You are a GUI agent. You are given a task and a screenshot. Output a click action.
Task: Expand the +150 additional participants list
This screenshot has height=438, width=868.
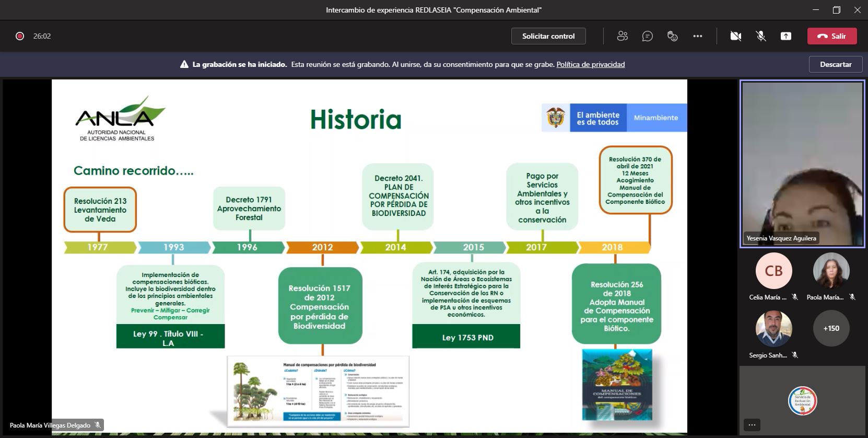point(831,328)
